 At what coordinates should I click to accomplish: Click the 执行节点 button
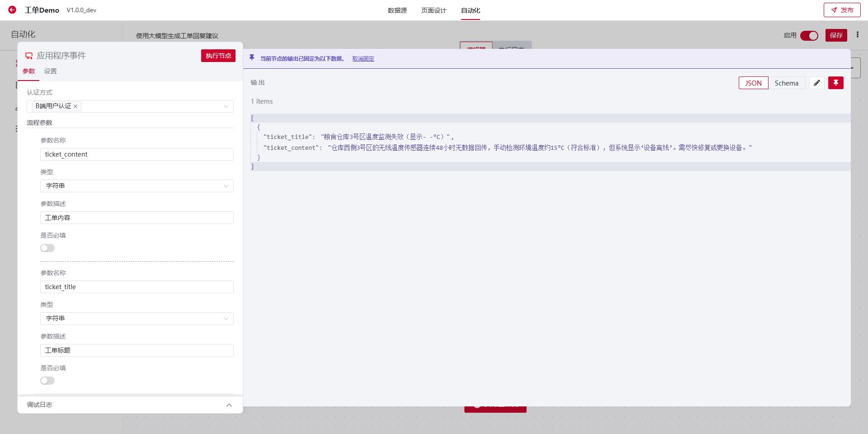218,56
